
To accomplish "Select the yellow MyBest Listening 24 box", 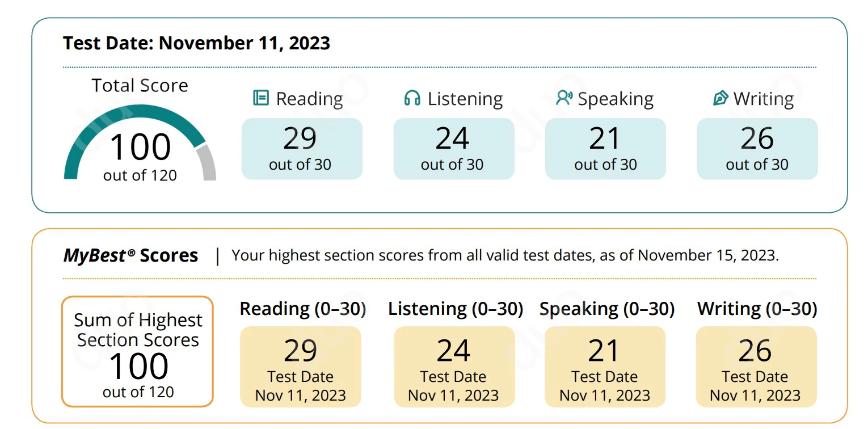I will point(453,366).
